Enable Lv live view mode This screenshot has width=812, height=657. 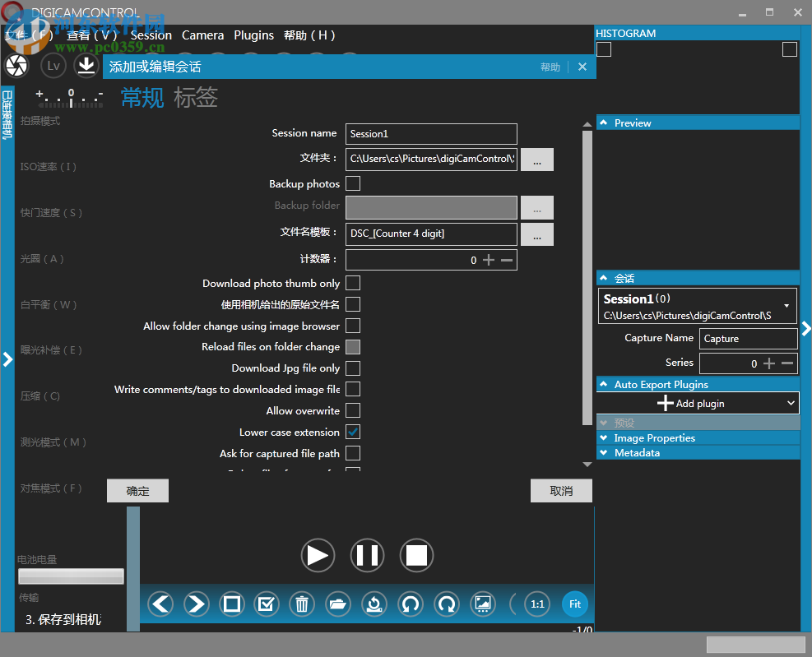(53, 65)
